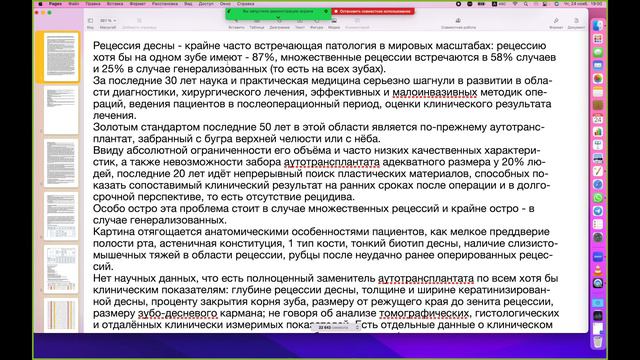Click the paragraph starting Особо остро

coord(313,214)
